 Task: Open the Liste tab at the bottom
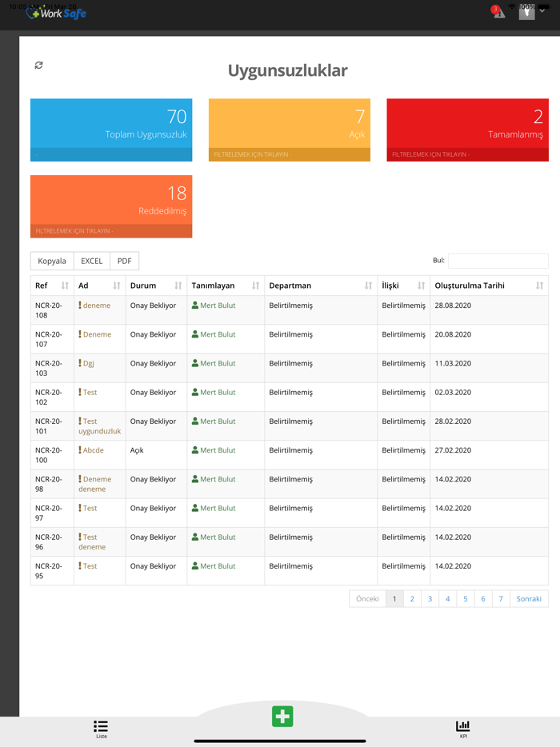tap(101, 729)
